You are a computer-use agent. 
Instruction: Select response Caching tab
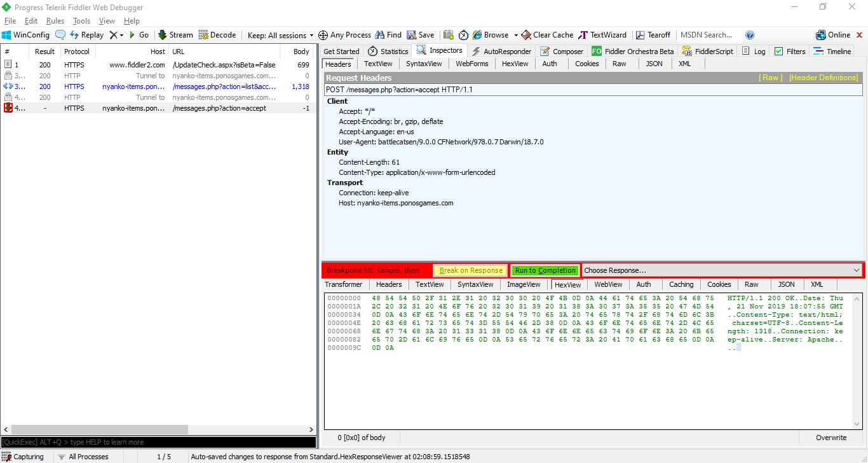tap(681, 284)
